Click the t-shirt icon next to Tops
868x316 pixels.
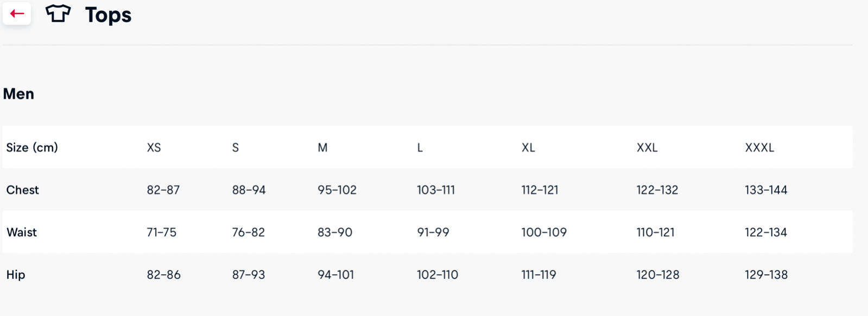58,14
